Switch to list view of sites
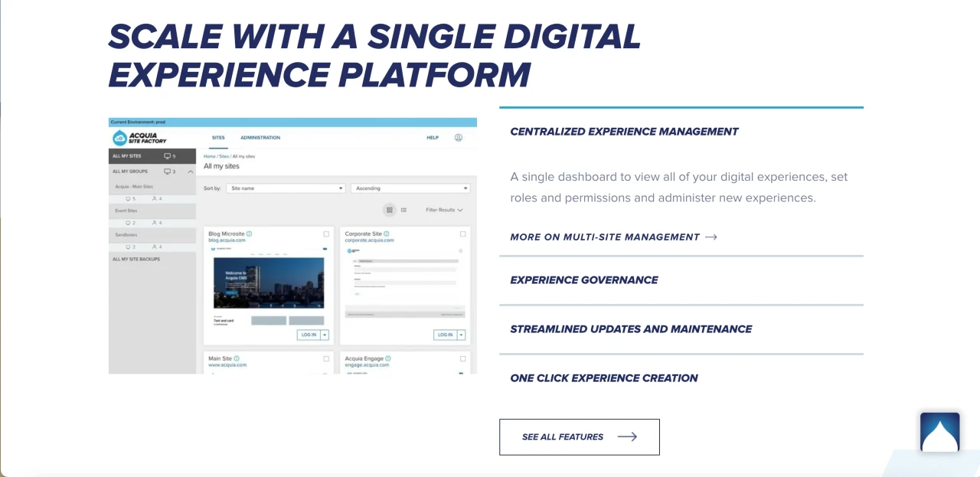The height and width of the screenshot is (477, 980). coord(403,210)
